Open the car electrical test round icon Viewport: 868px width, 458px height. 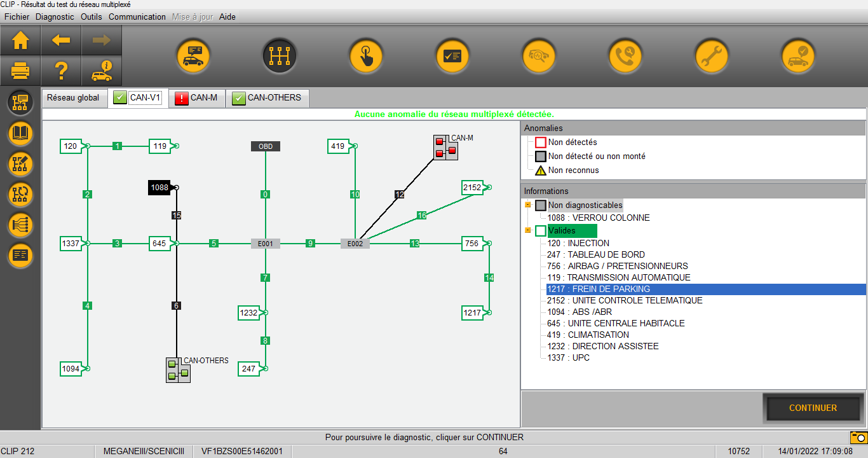(539, 56)
